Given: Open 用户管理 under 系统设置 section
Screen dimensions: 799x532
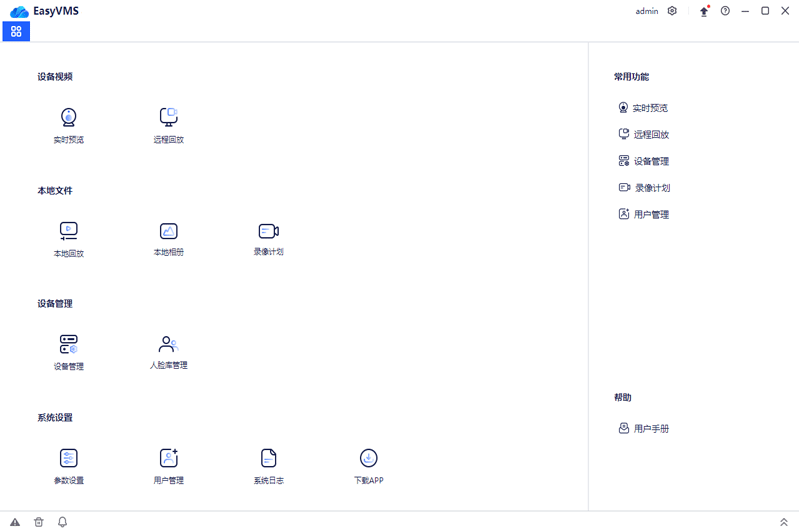Looking at the screenshot, I should 168,458.
